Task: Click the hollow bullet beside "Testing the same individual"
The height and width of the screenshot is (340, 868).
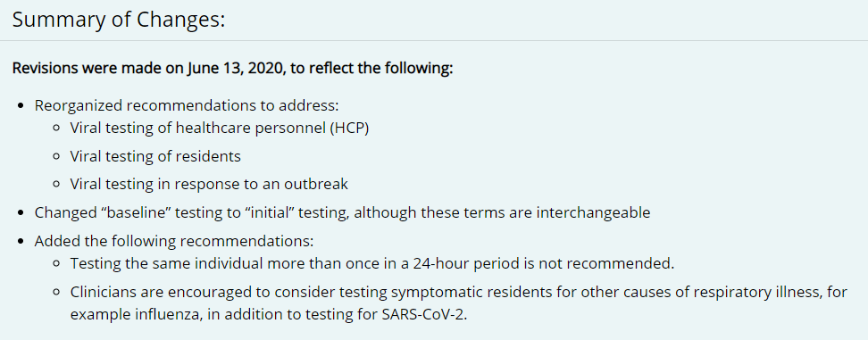Action: tap(56, 264)
